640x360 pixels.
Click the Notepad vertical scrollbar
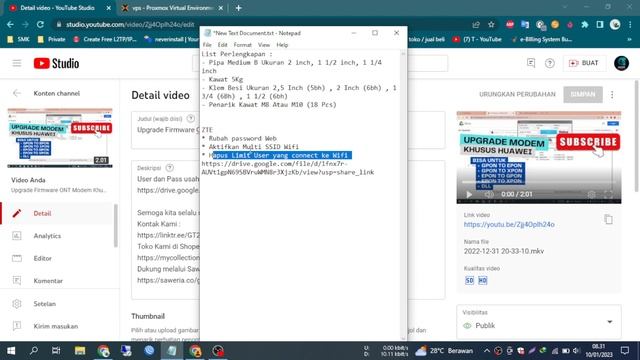(403, 195)
